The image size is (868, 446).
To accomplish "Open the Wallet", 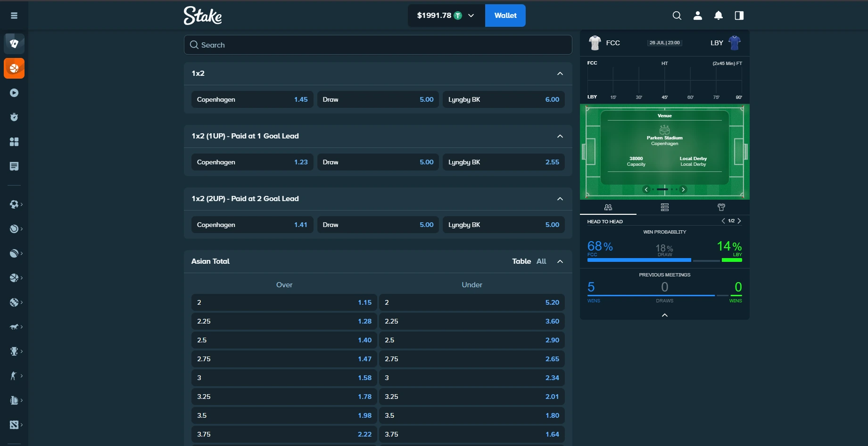I will tap(505, 16).
